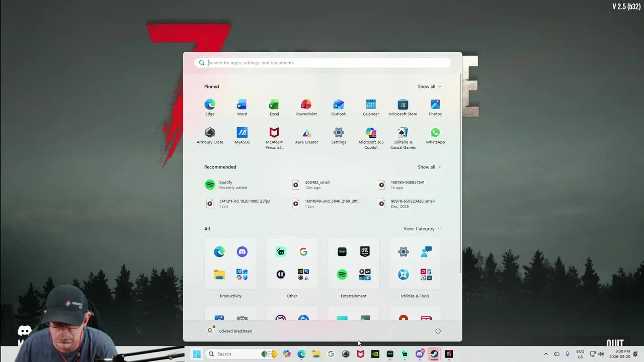Viewport: 644px width, 362px height.
Task: Open Discord in Productivity category
Action: [242, 251]
